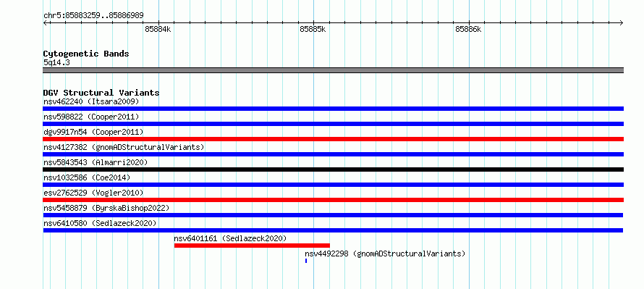
Task: Open the nsv6401161 (Sedlazeck2020) label
Action: click(230, 238)
